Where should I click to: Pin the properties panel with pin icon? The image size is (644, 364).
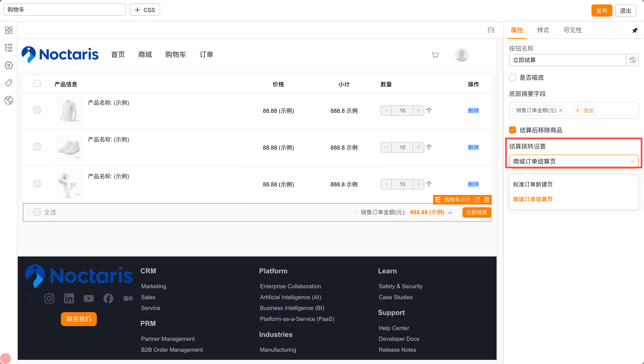click(635, 30)
